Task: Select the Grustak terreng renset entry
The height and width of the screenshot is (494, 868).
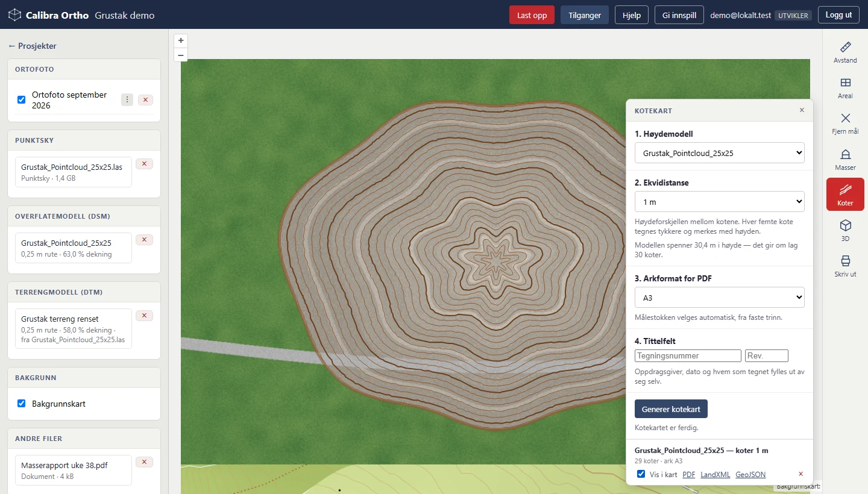Action: click(74, 328)
